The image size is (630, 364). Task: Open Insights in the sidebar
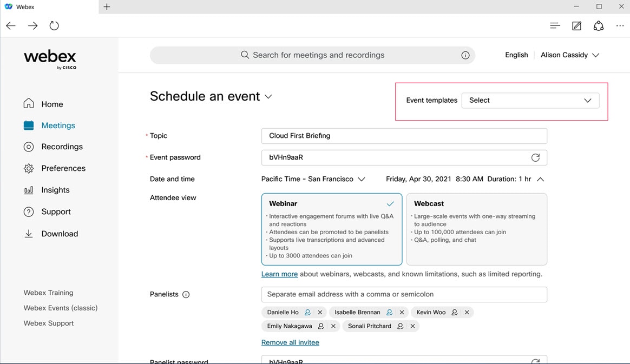(x=55, y=190)
